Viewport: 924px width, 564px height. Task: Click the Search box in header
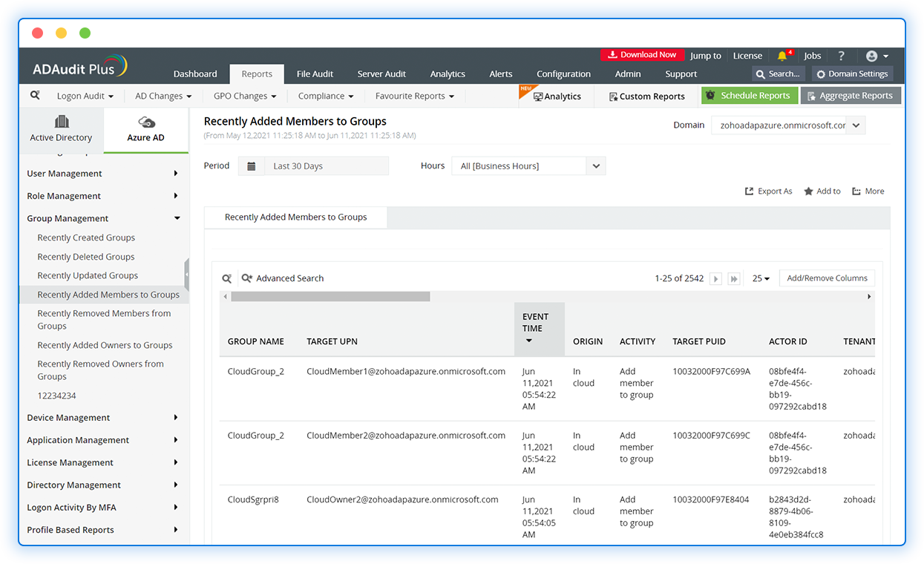[779, 73]
